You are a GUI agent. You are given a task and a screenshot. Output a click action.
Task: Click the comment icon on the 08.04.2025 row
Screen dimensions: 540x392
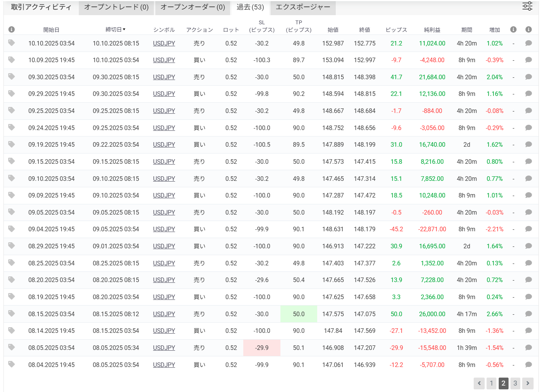click(528, 364)
